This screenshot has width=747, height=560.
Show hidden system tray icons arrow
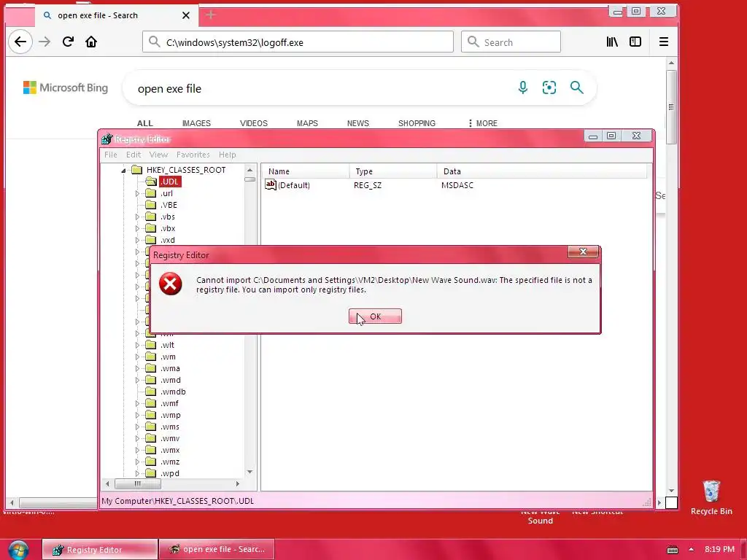(x=691, y=549)
